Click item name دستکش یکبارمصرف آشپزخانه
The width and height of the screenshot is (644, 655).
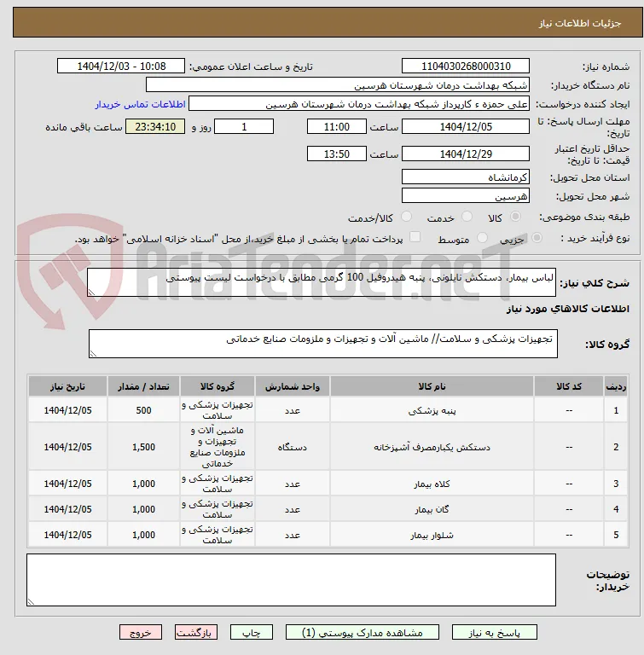tap(432, 447)
